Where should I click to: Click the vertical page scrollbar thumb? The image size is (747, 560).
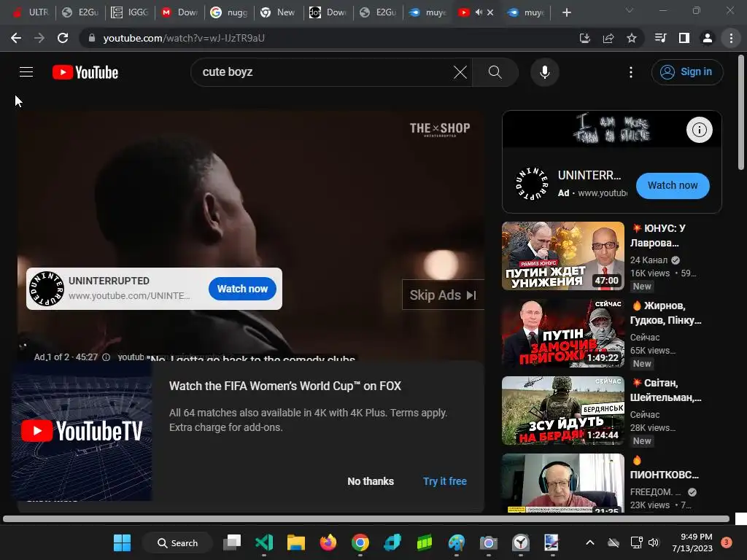741,112
